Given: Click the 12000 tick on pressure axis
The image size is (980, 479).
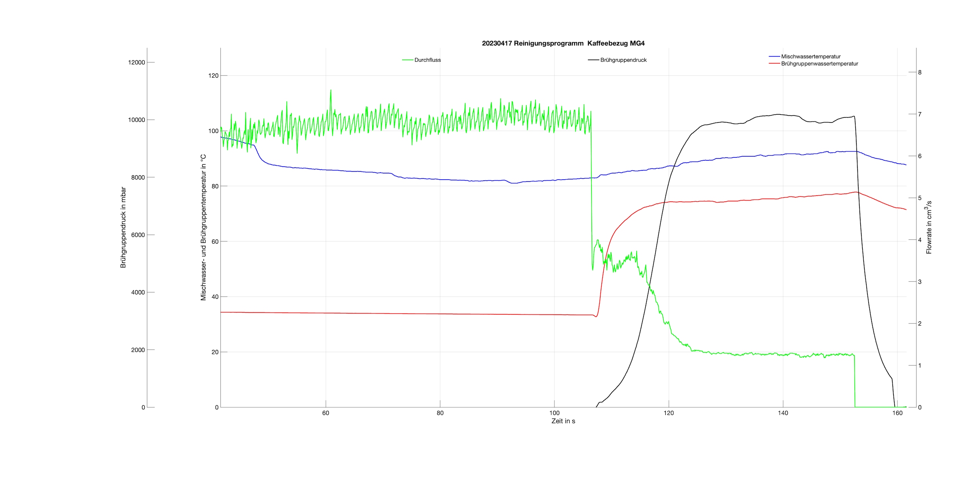Looking at the screenshot, I should (x=137, y=62).
